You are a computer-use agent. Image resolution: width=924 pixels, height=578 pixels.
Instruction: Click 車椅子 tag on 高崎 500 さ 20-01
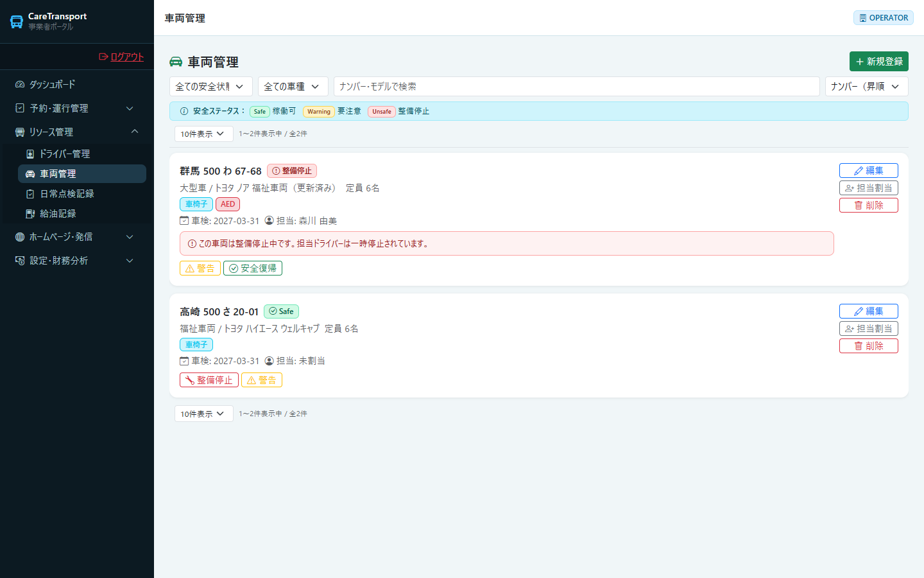[x=196, y=345]
